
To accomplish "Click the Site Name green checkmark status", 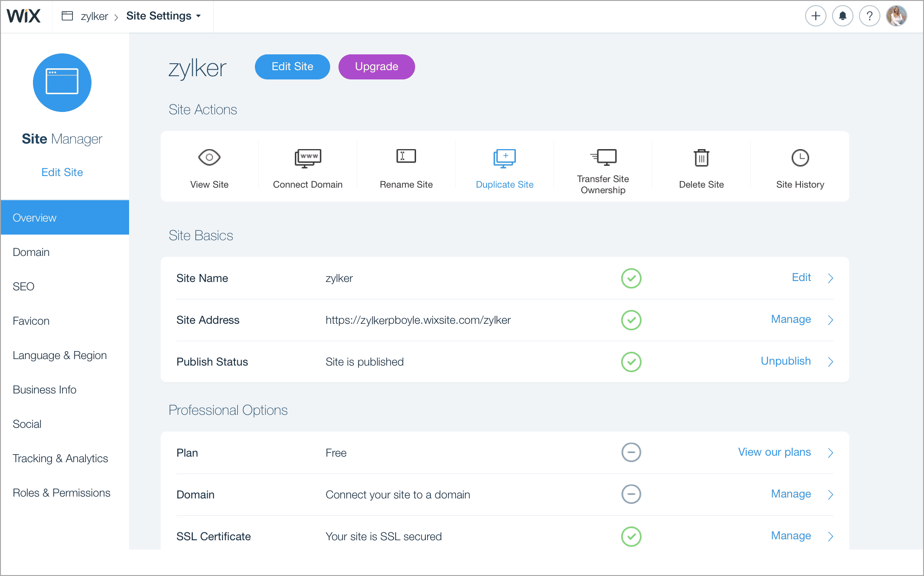I will tap(631, 278).
